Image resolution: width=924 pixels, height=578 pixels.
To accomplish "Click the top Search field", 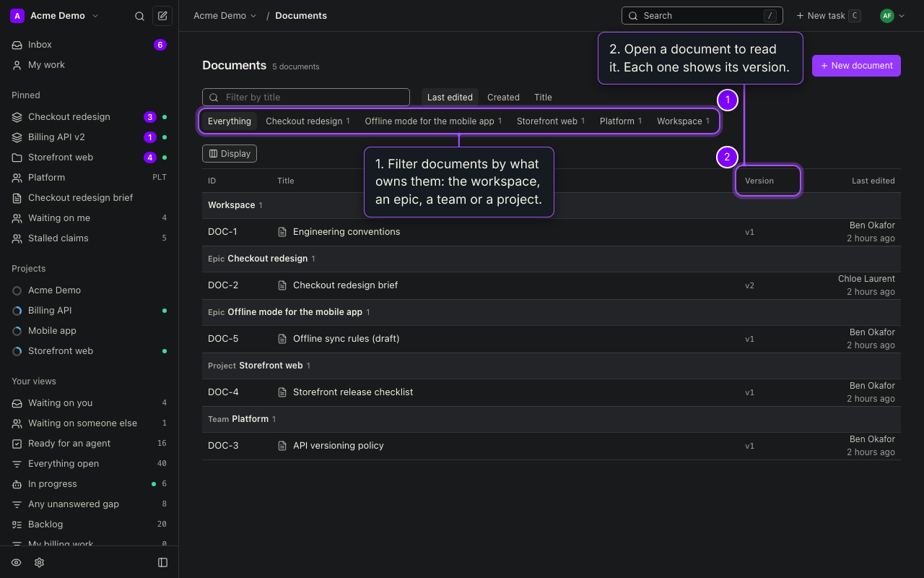I will coord(702,16).
